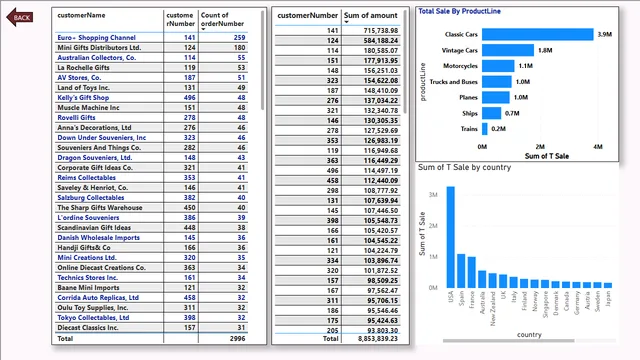This screenshot has height=360, width=640.
Task: Click the Total Sale By ProductLine title
Action: tap(459, 11)
